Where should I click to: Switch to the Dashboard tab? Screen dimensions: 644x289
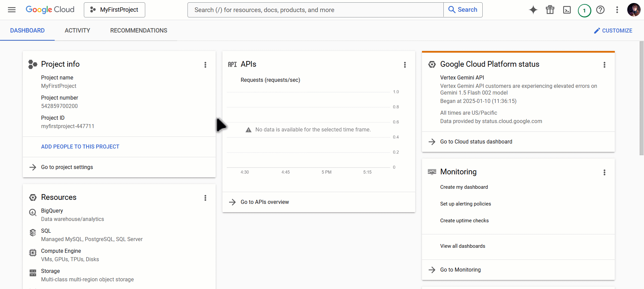pyautogui.click(x=27, y=31)
